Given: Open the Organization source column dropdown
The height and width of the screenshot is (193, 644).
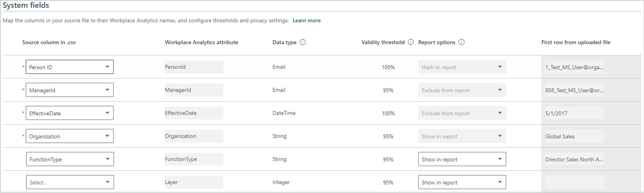Looking at the screenshot, I should click(70, 136).
